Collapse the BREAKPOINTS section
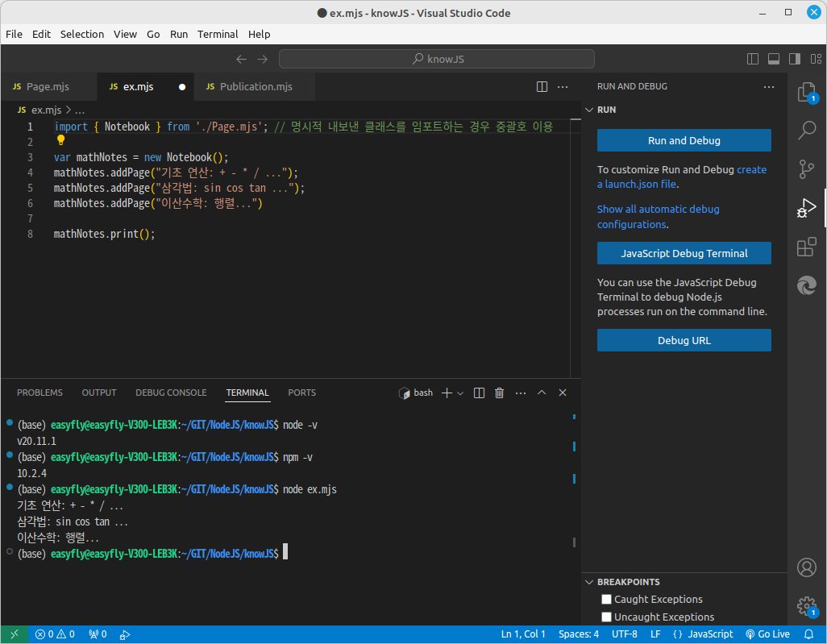Viewport: 827px width, 644px height. pyautogui.click(x=590, y=582)
